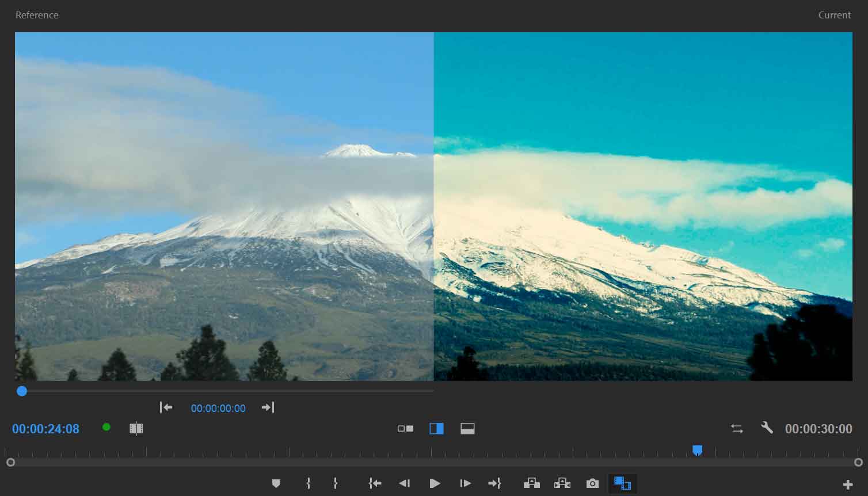The image size is (868, 496).
Task: Select vertical split comparison view
Action: point(436,429)
